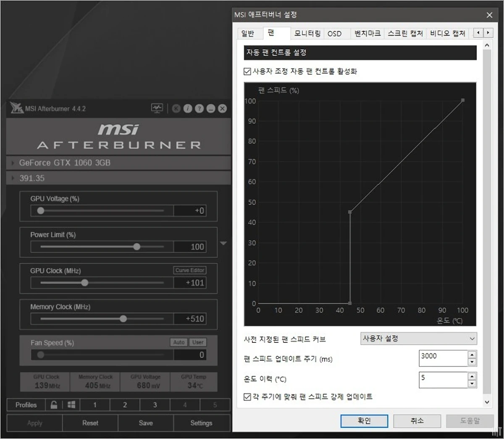Toggle 사용자 조정 자동 팬 컨트롤 활성화 checkbox

(x=247, y=71)
